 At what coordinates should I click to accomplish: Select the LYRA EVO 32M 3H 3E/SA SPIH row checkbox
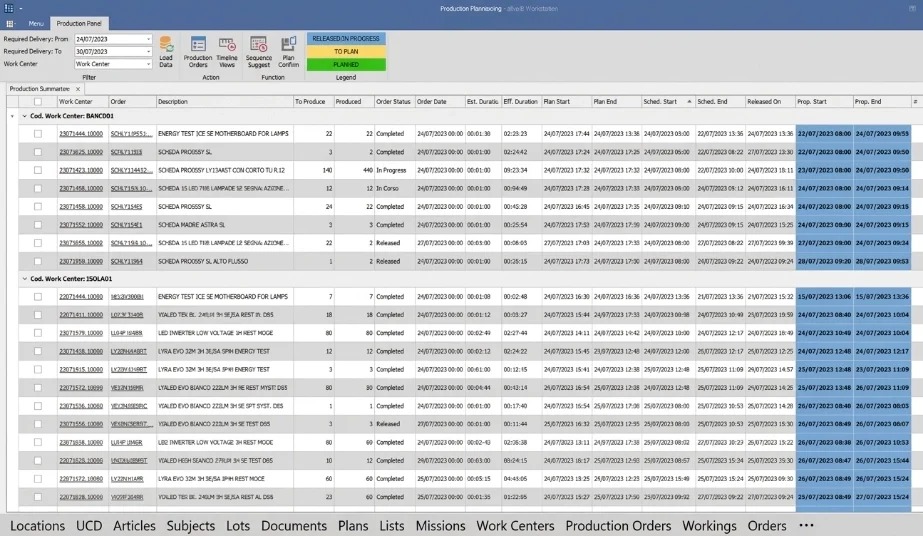pyautogui.click(x=38, y=351)
